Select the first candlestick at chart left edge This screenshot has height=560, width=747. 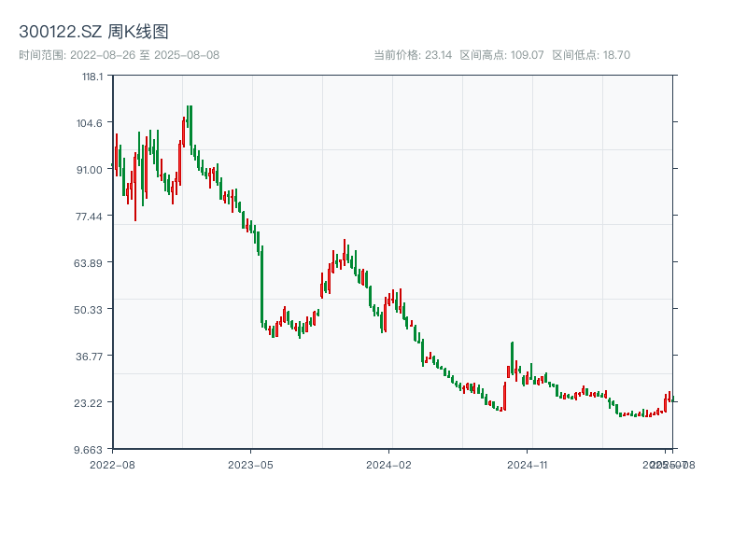click(116, 159)
